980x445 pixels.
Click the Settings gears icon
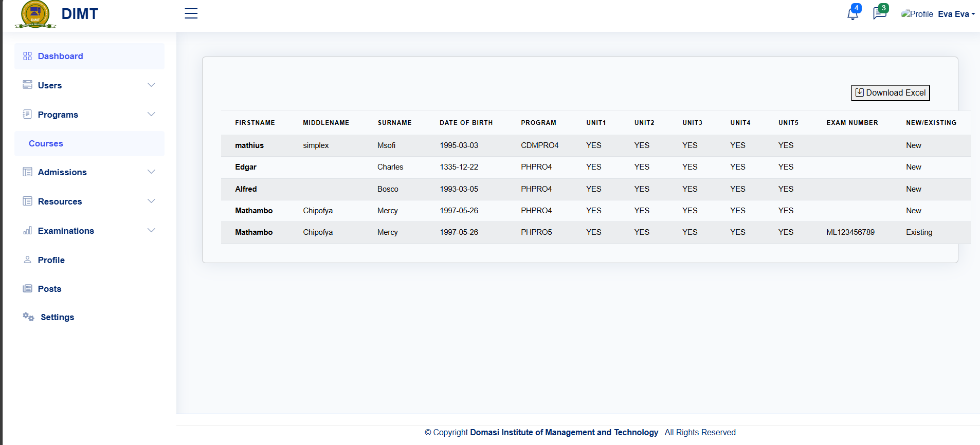click(x=28, y=317)
